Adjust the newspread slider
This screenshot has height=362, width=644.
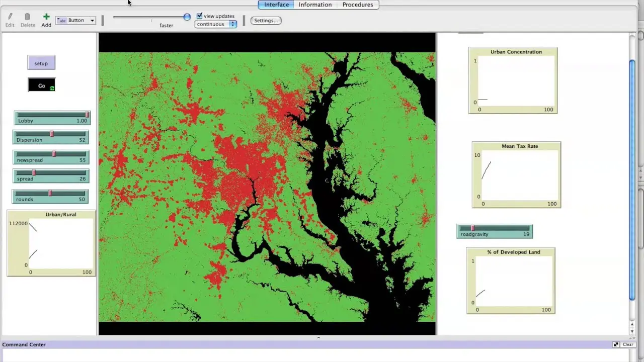(51, 157)
